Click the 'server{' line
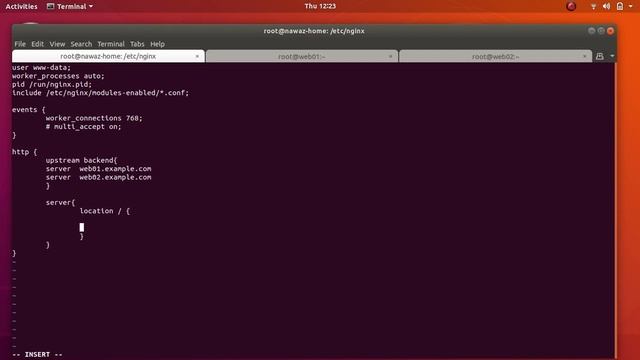 60,203
